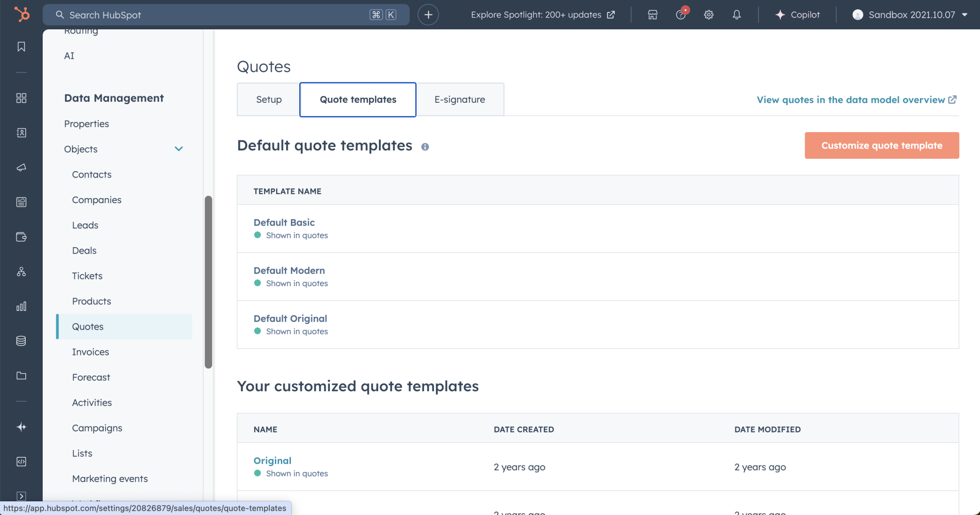Select Quotes in the sidebar
This screenshot has width=980, height=515.
(124, 327)
